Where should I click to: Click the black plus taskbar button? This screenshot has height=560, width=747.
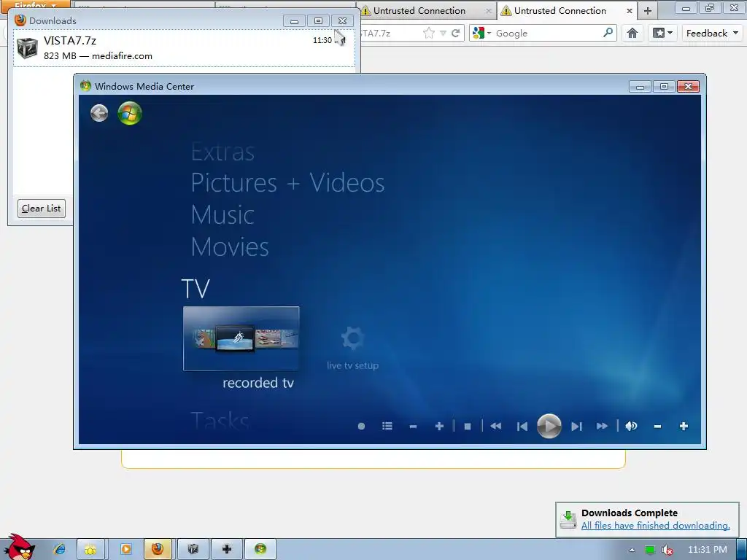click(x=227, y=549)
